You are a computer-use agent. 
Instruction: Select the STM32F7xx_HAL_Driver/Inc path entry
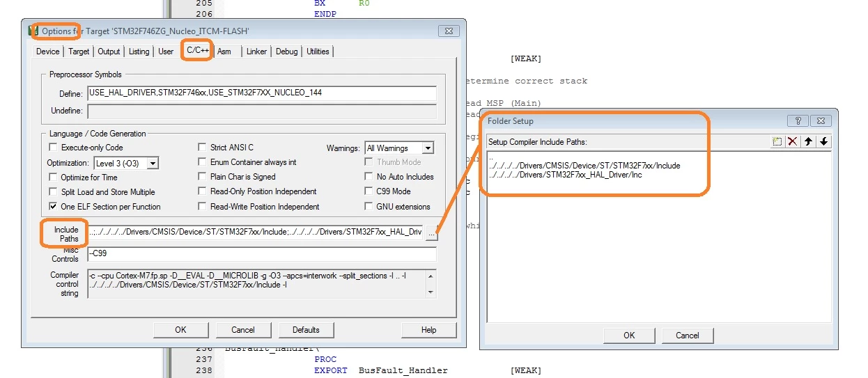565,175
